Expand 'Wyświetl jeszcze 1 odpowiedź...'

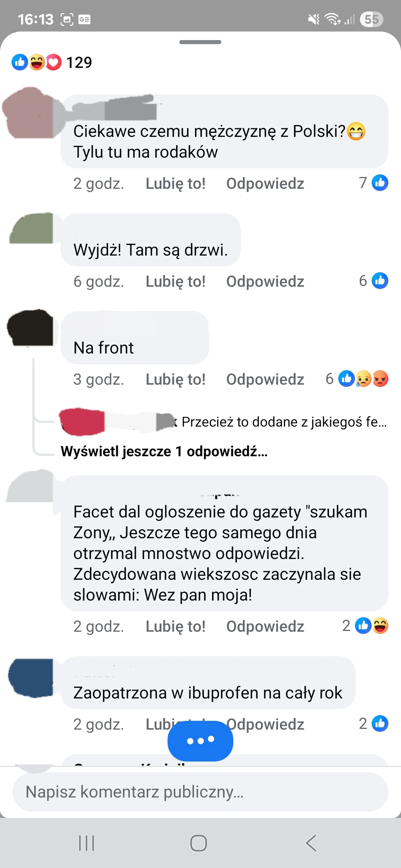[164, 451]
